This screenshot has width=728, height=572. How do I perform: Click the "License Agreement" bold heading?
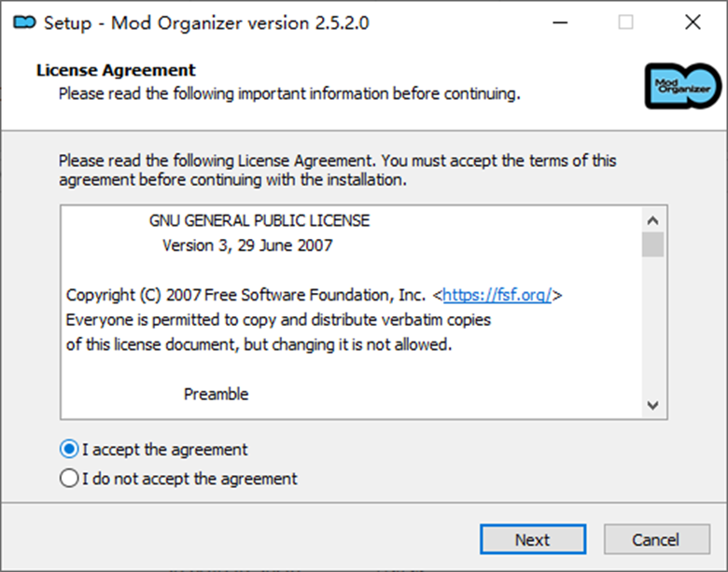coord(116,71)
